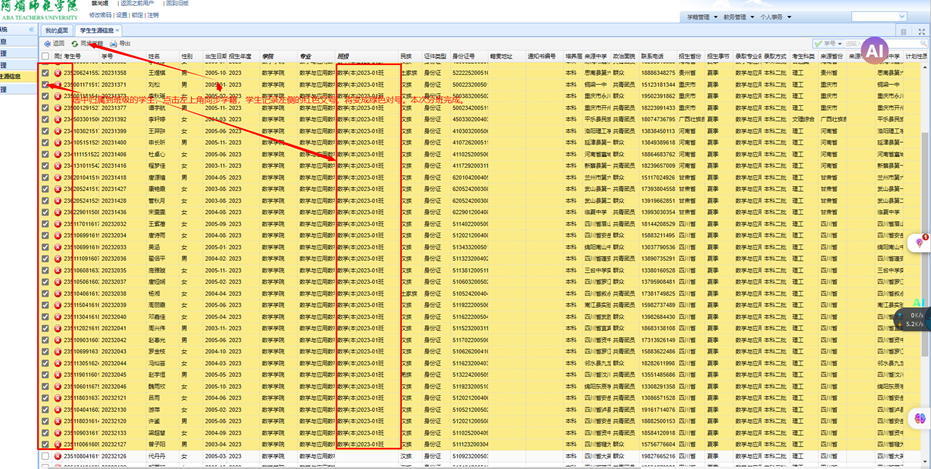Click the phone number 15123181344 cell
The height and width of the screenshot is (469, 931).
[658, 84]
